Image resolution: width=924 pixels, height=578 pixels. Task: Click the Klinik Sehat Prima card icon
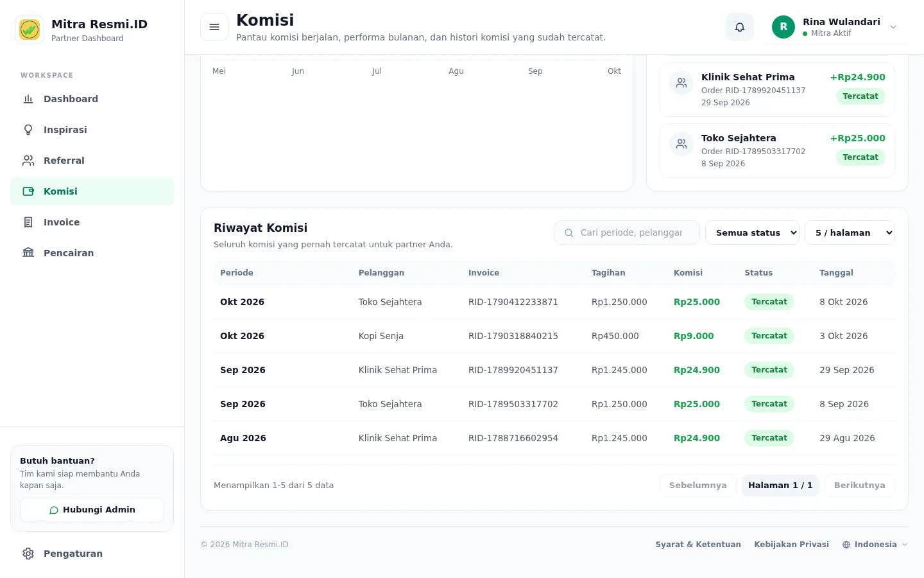681,83
